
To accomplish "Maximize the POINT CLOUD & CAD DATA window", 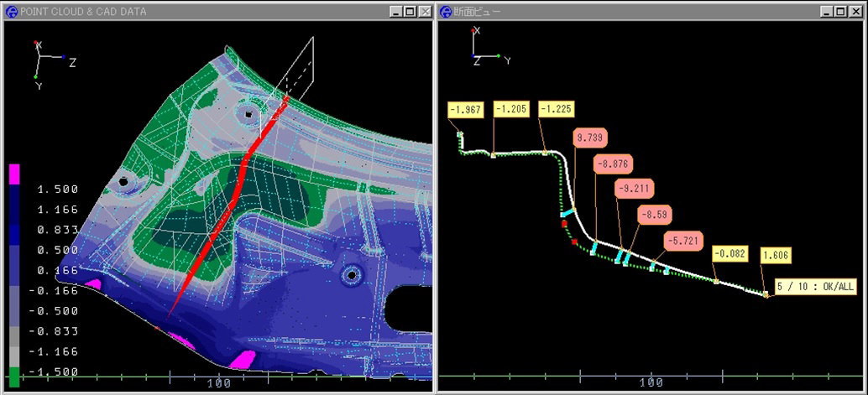I will [x=410, y=11].
